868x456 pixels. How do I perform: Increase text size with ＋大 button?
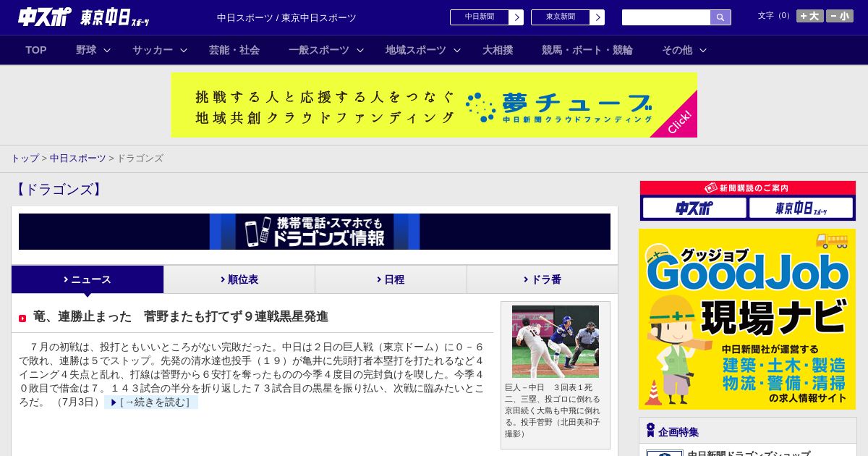810,16
